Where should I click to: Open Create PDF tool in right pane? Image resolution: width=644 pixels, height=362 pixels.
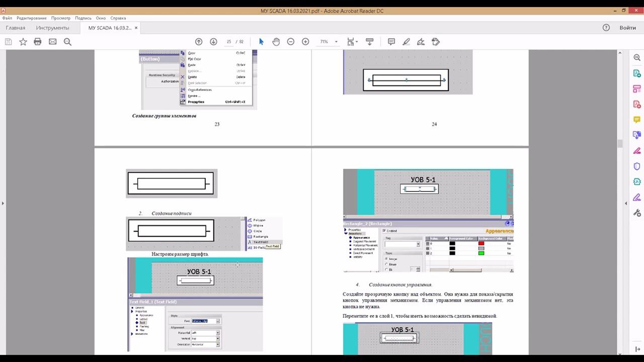pyautogui.click(x=637, y=105)
